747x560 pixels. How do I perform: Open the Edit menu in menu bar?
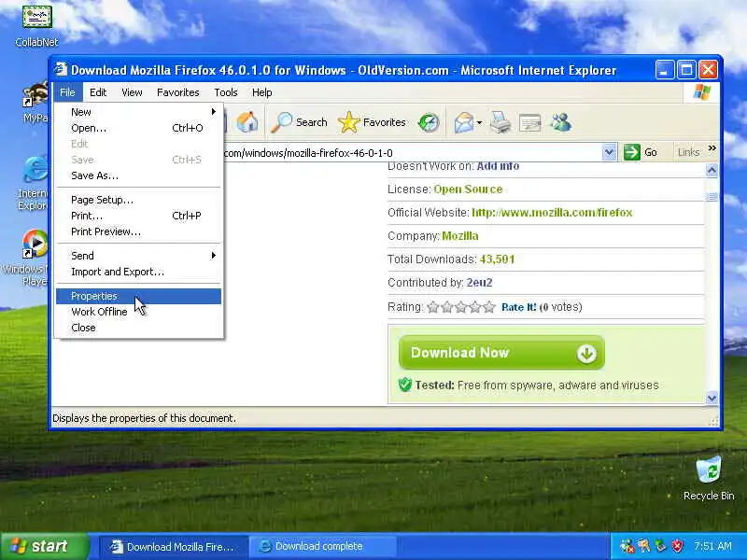(x=98, y=92)
